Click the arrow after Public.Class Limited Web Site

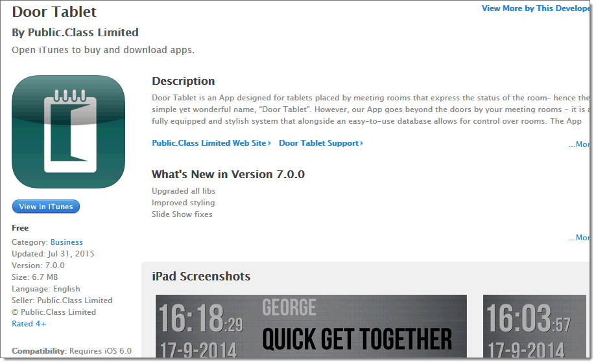(x=269, y=143)
